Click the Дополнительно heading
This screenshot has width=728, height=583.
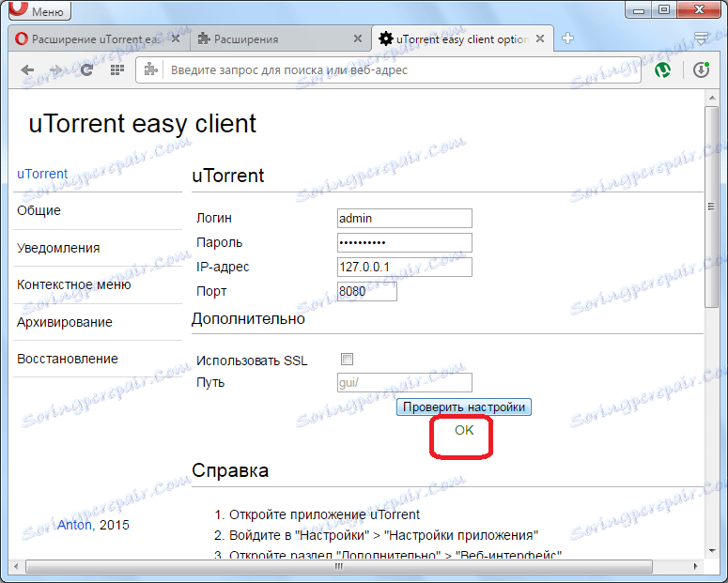pyautogui.click(x=248, y=319)
